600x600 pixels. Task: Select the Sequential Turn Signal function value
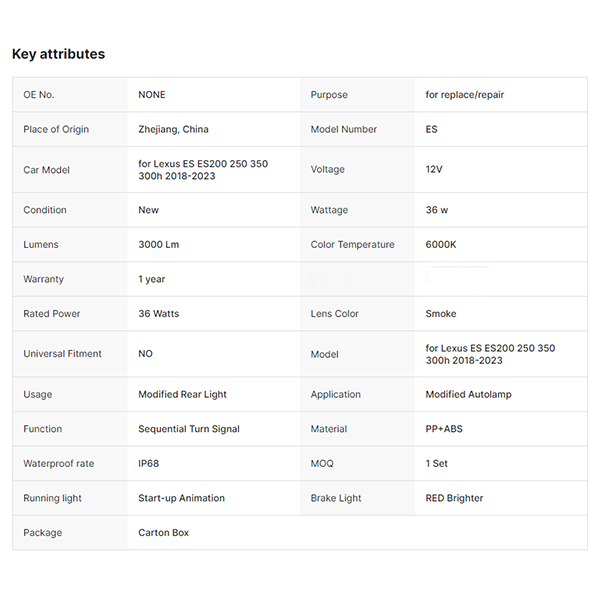pos(189,429)
